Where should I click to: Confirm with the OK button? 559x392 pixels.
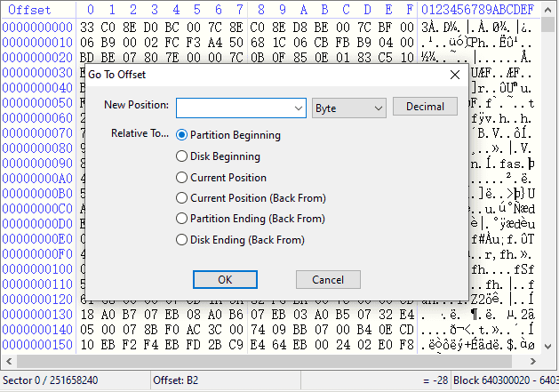tap(225, 280)
